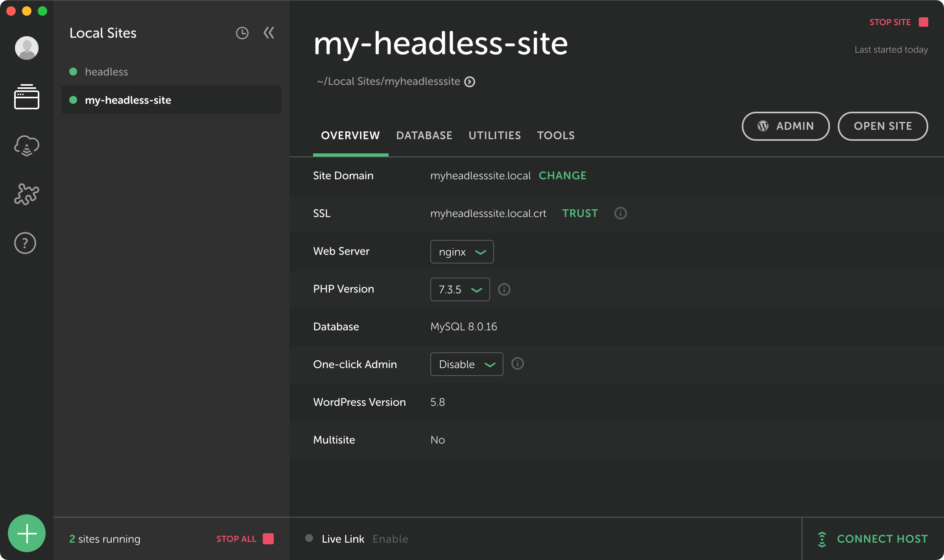Click the Connect Host label
Screen dimensions: 944x560
882,539
